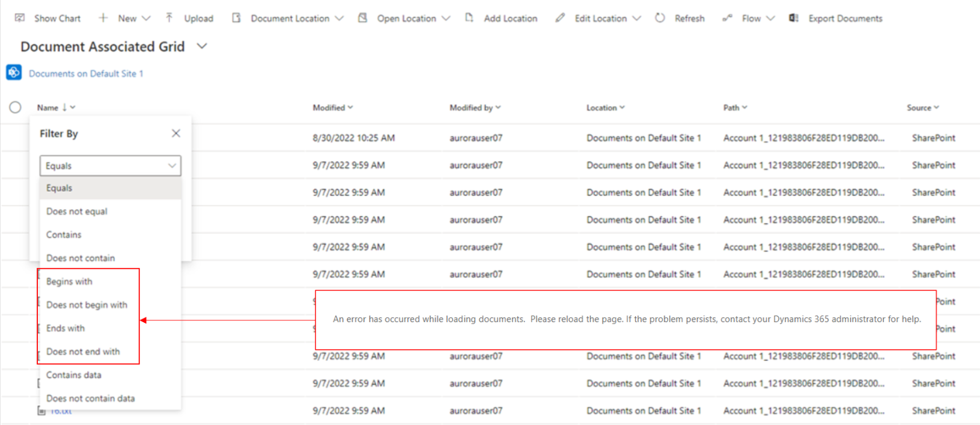
Task: Open the Path column header menu
Action: (x=735, y=108)
